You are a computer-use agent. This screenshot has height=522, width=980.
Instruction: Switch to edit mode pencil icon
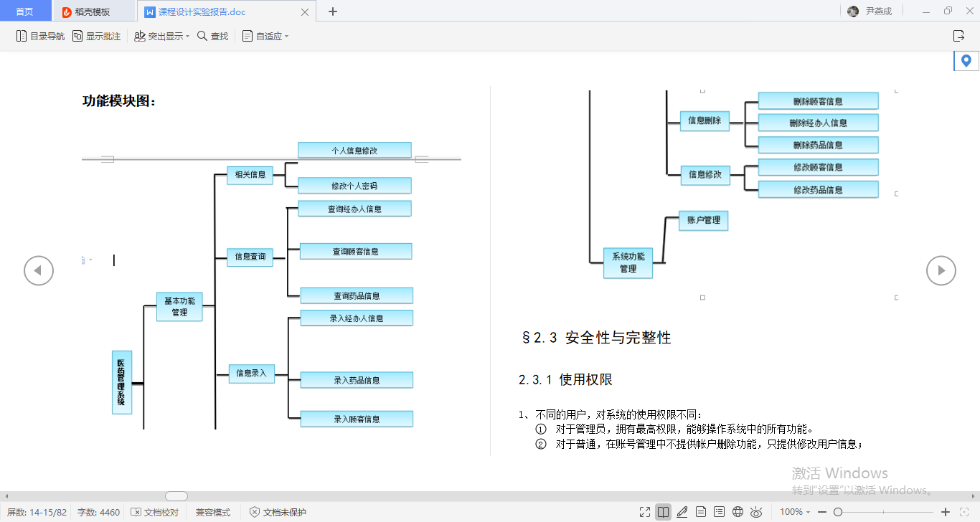tap(682, 512)
